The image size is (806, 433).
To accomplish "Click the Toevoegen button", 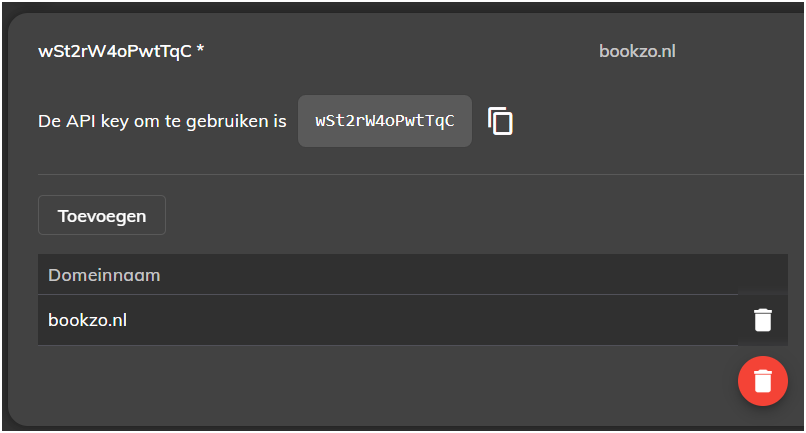I will coord(102,215).
